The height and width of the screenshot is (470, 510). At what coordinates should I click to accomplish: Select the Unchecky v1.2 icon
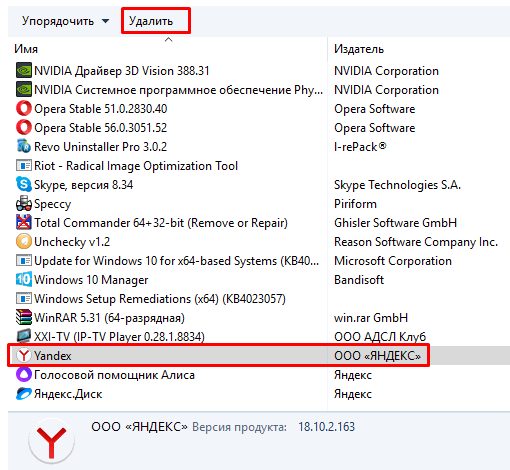pos(24,241)
